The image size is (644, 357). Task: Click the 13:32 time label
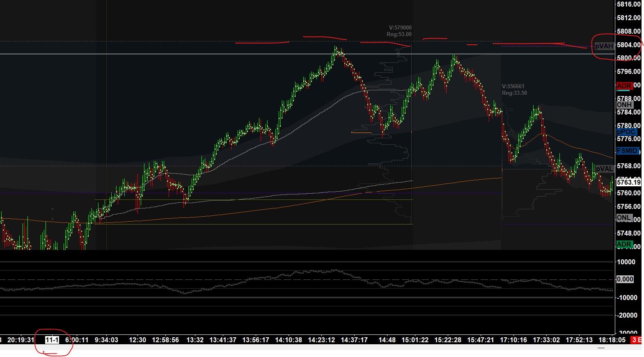click(x=195, y=340)
